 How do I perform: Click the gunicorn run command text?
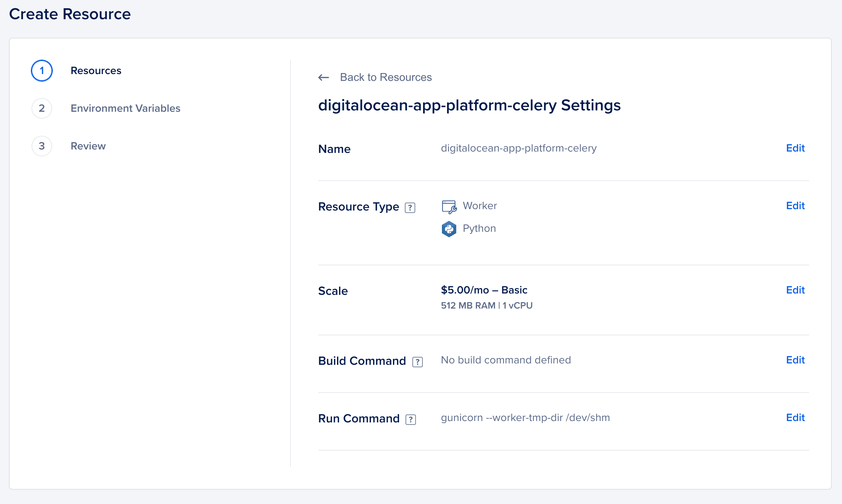click(x=525, y=418)
